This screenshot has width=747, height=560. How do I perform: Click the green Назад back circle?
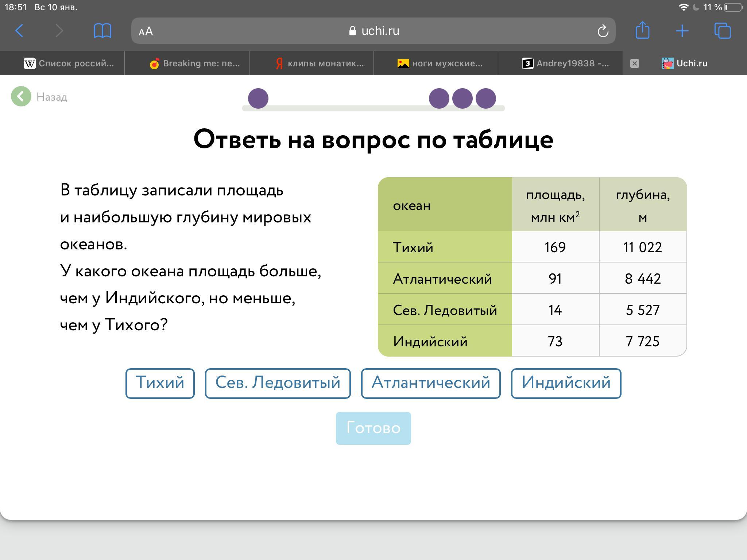(21, 97)
